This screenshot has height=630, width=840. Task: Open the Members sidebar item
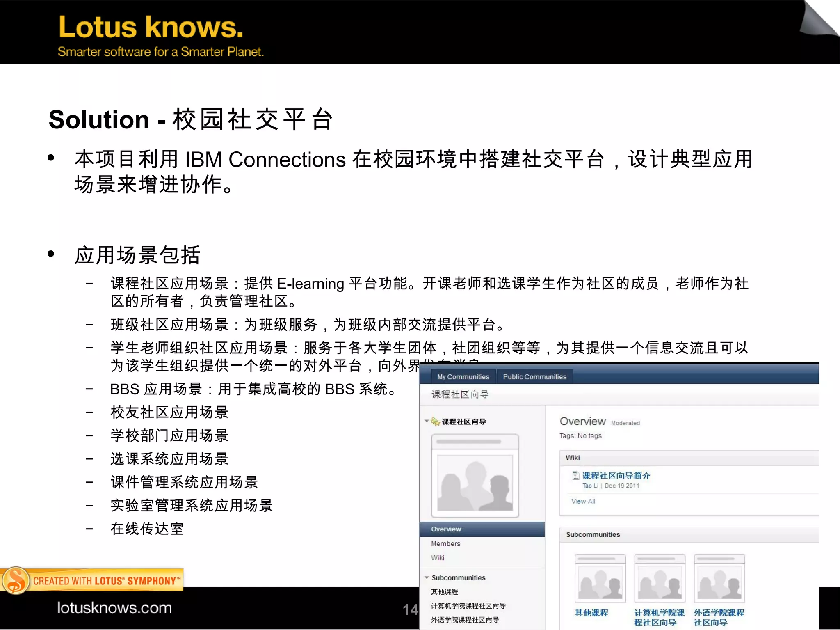tap(445, 544)
